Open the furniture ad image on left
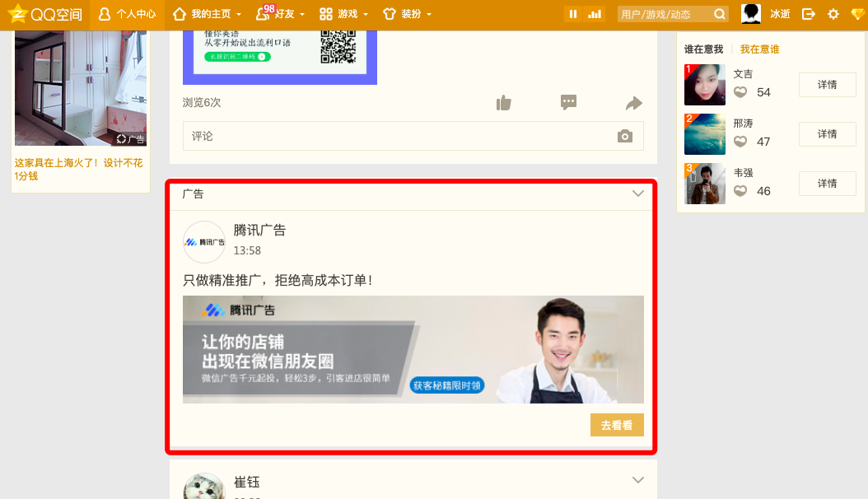Viewport: 868px width, 499px height. (81, 88)
